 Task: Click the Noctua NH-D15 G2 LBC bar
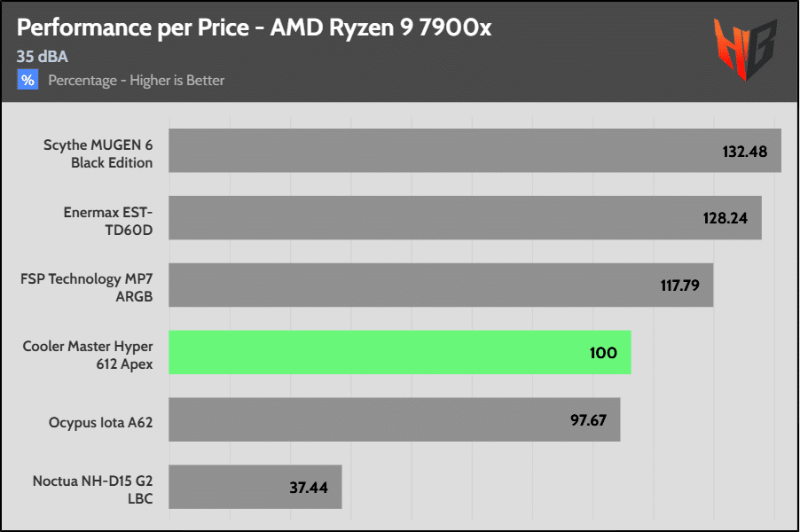[x=255, y=487]
